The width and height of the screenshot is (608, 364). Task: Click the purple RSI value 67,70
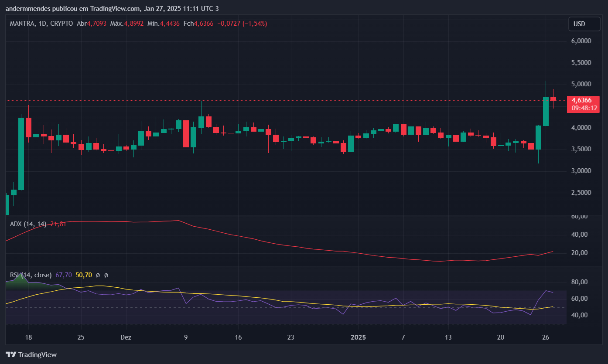point(64,275)
